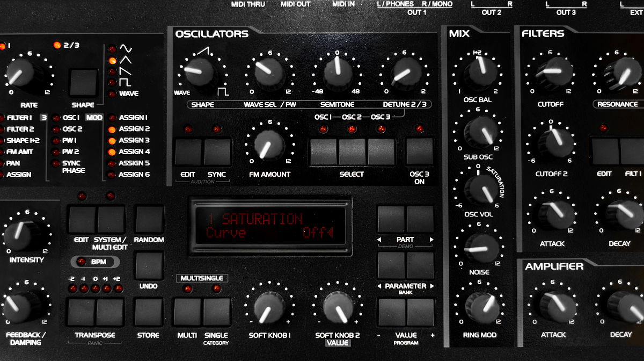Image resolution: width=644 pixels, height=361 pixels.
Task: Click the Osc Vol saturation knob
Action: click(480, 189)
